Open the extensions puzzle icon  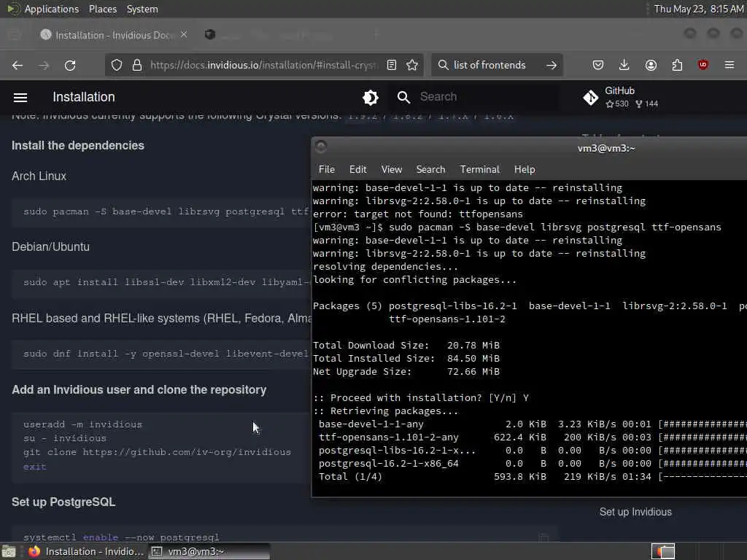pos(677,65)
